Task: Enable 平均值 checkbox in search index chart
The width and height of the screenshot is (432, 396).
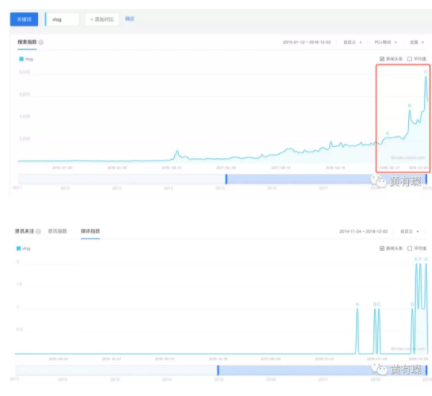Action: [410, 59]
